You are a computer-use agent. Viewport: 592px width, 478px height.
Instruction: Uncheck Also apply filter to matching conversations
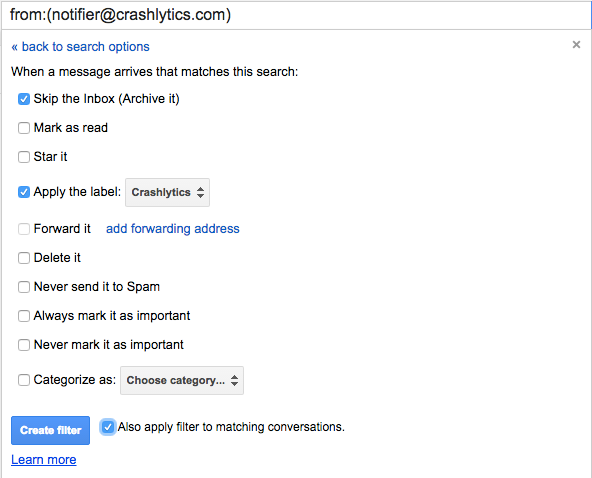[108, 427]
